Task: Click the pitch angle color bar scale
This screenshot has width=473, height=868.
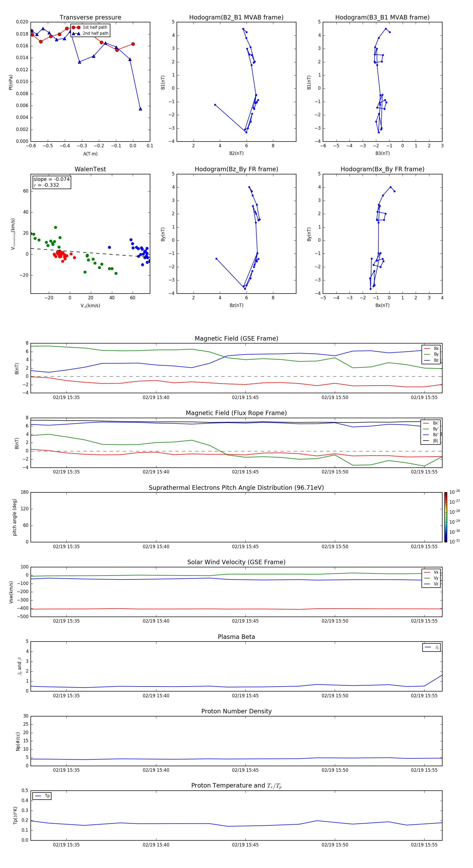Action: point(445,517)
